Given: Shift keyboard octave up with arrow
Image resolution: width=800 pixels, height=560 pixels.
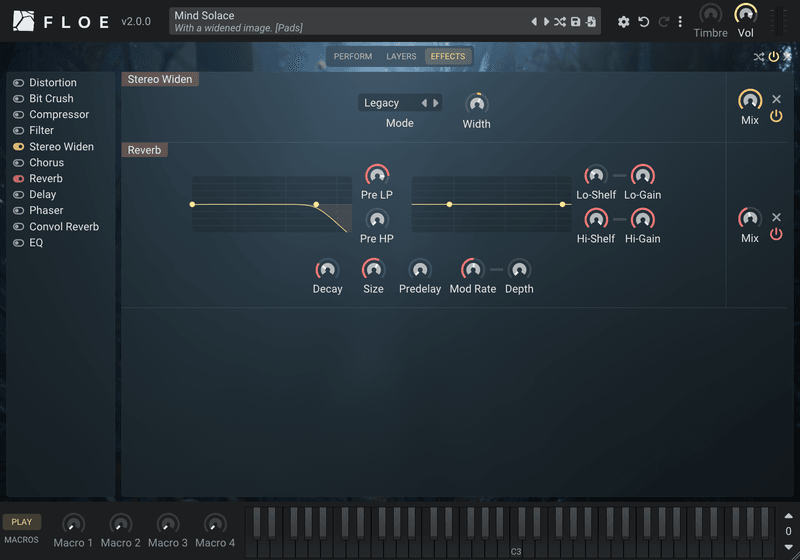Looking at the screenshot, I should (788, 516).
